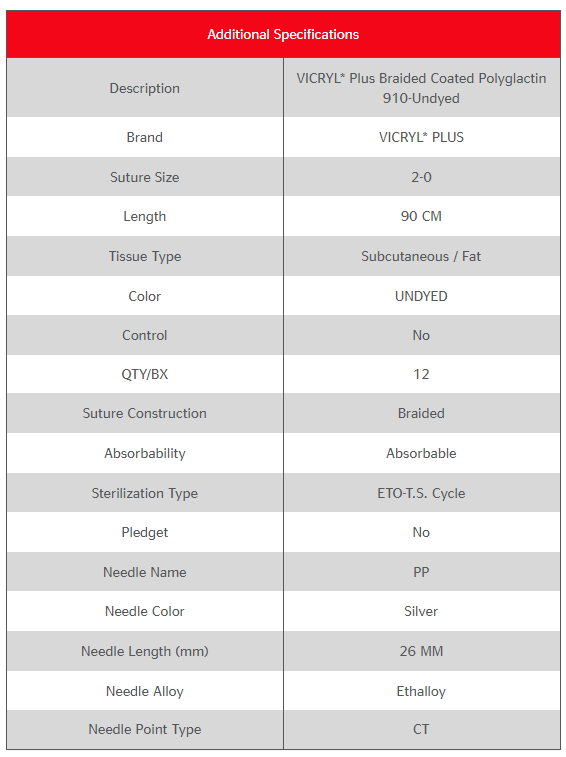Click the Subcutaneous / Fat value
The image size is (566, 757).
point(421,256)
